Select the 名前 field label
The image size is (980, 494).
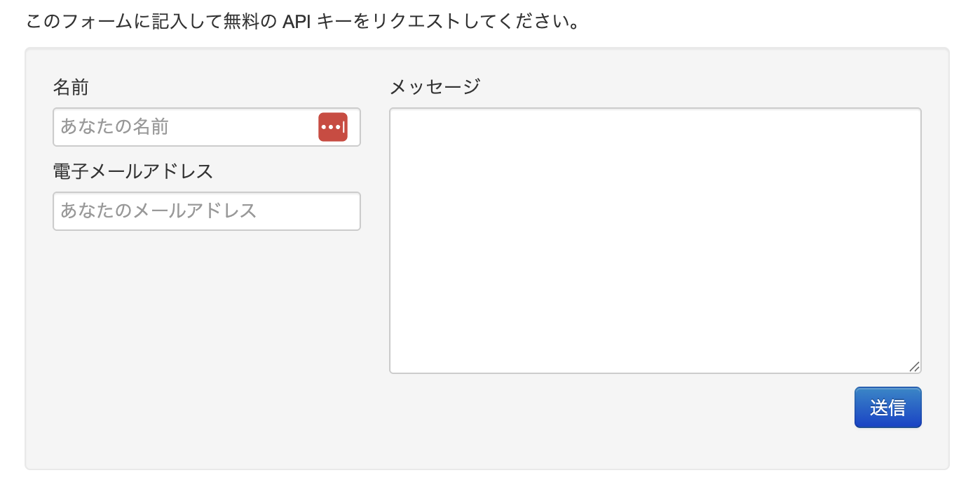click(x=70, y=87)
